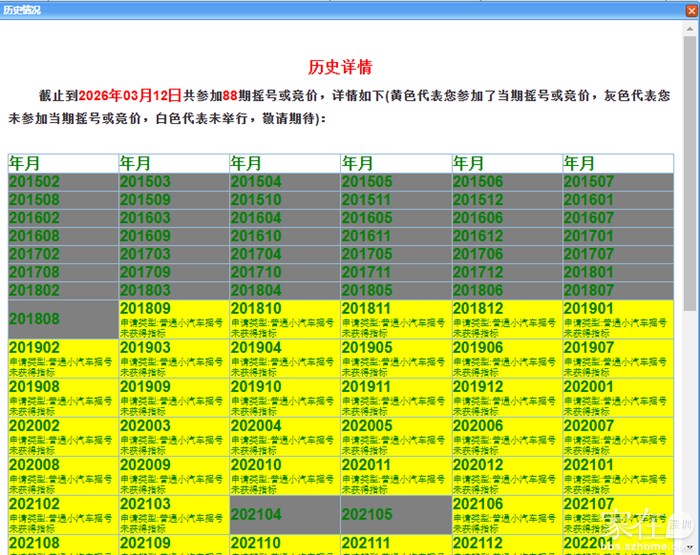The height and width of the screenshot is (555, 700).
Task: Click the 201705 gray period cell
Action: (x=395, y=254)
